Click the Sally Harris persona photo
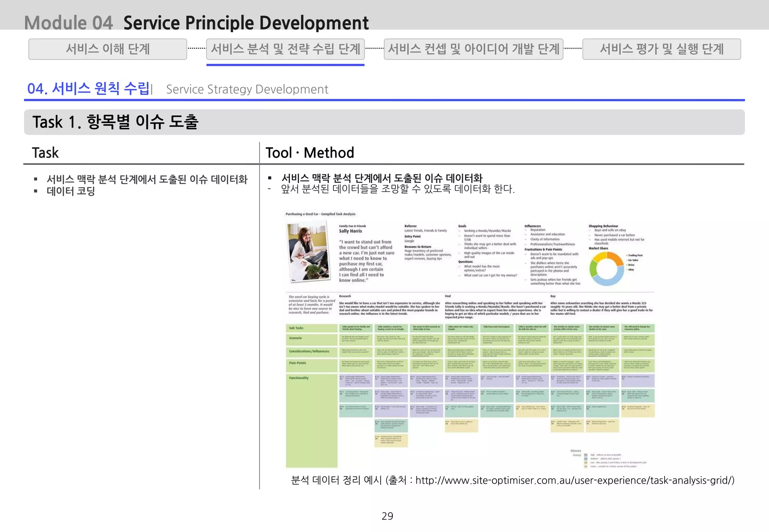 coord(308,251)
